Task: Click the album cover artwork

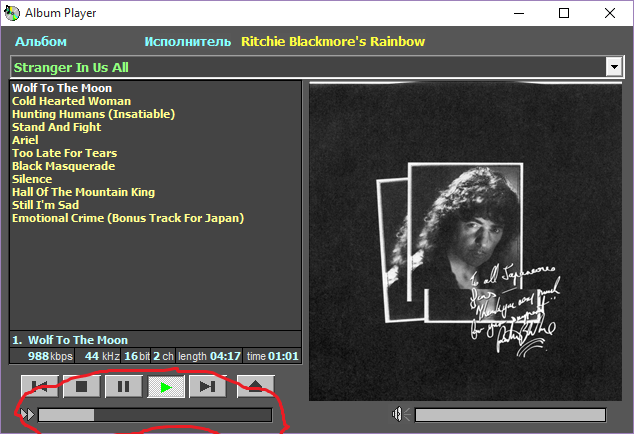Action: coord(465,242)
